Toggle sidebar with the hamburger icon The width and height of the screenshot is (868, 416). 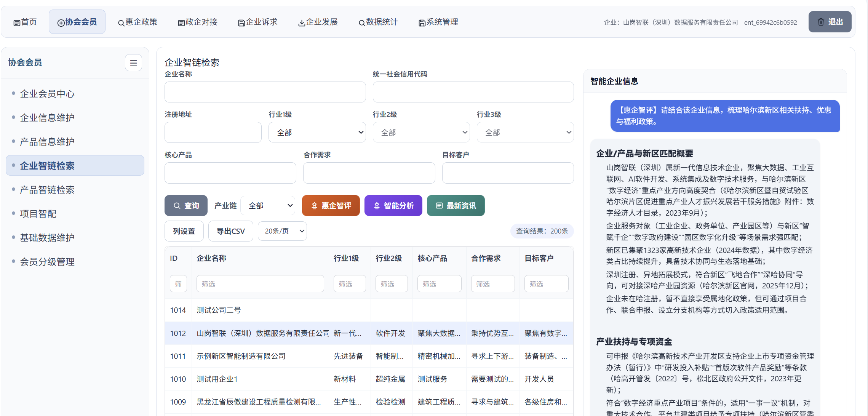pos(133,63)
